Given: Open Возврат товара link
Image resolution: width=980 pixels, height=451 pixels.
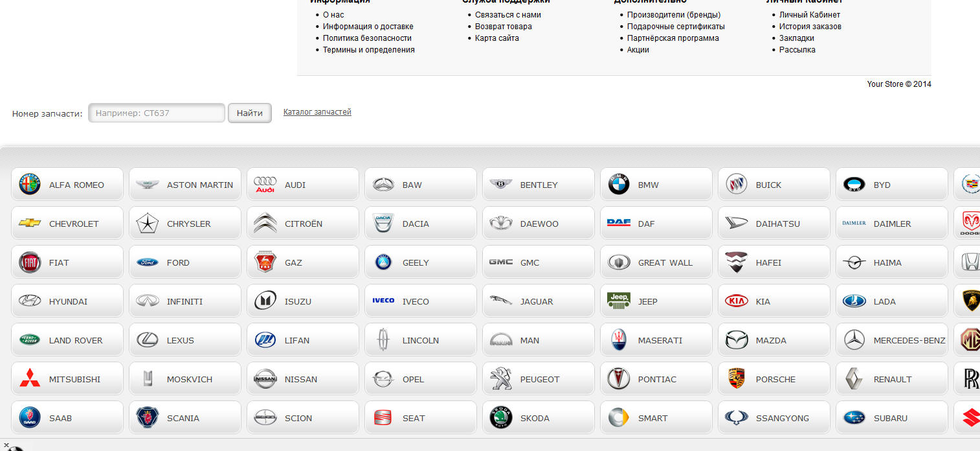Looking at the screenshot, I should tap(504, 27).
